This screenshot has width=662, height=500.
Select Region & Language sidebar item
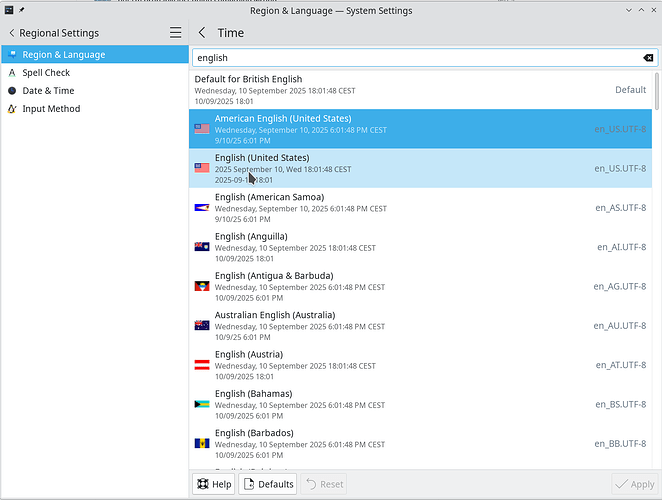[x=63, y=55]
